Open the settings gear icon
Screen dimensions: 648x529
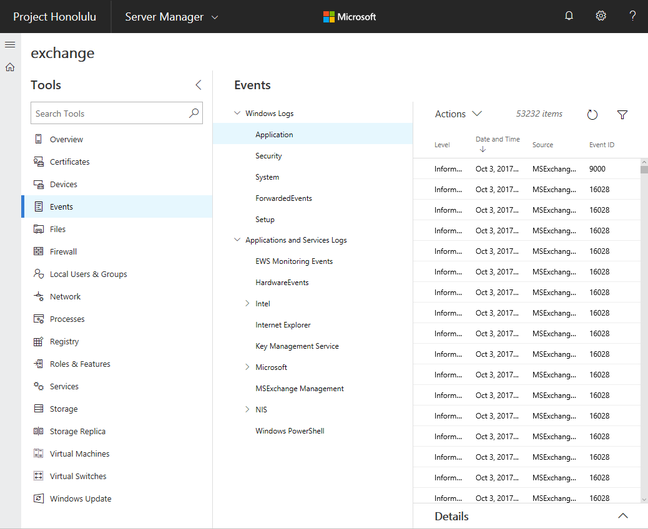pyautogui.click(x=600, y=16)
